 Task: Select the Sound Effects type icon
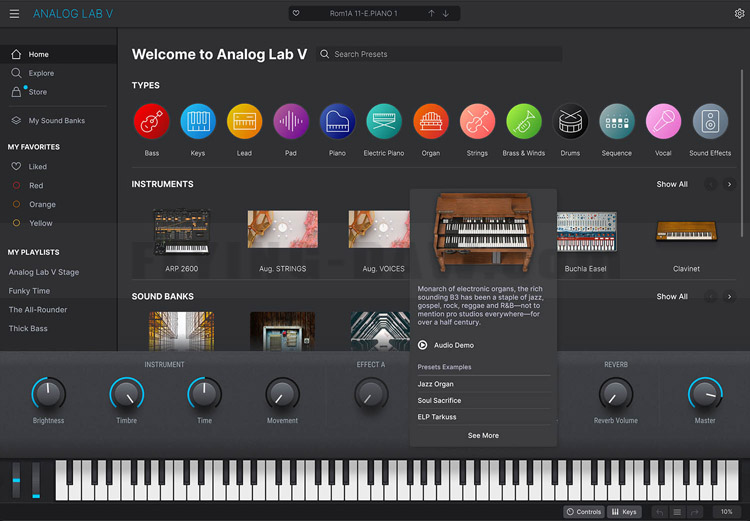click(x=710, y=122)
